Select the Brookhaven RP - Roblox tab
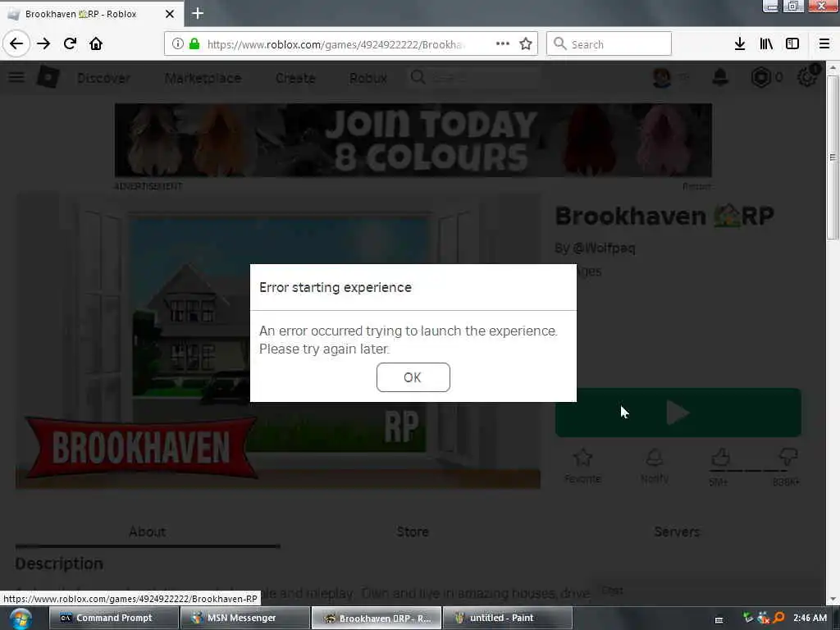The height and width of the screenshot is (630, 840). click(x=92, y=14)
